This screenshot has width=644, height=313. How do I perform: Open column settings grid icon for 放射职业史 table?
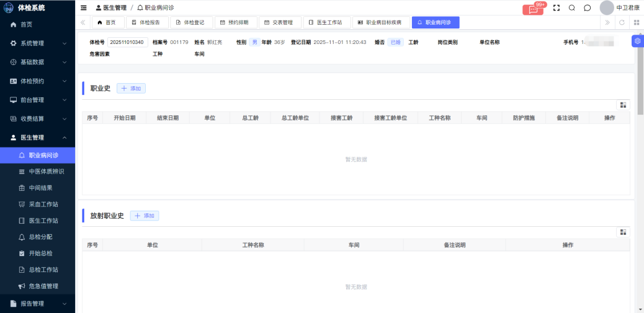(x=623, y=232)
